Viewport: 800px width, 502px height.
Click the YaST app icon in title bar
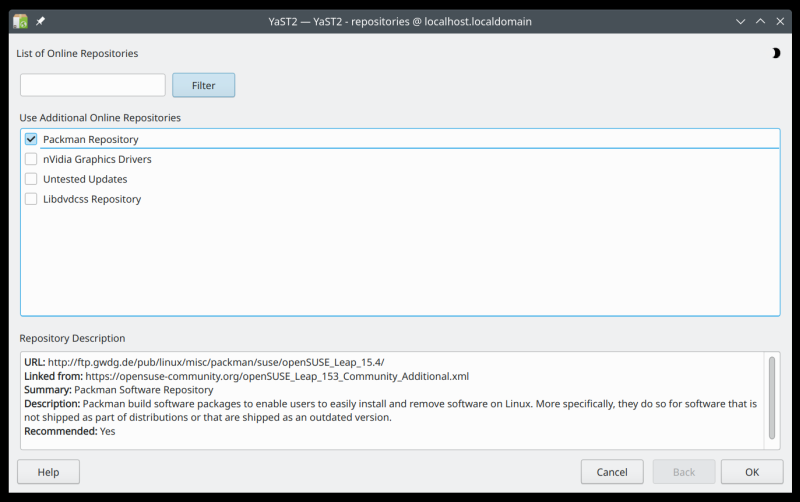coord(20,21)
